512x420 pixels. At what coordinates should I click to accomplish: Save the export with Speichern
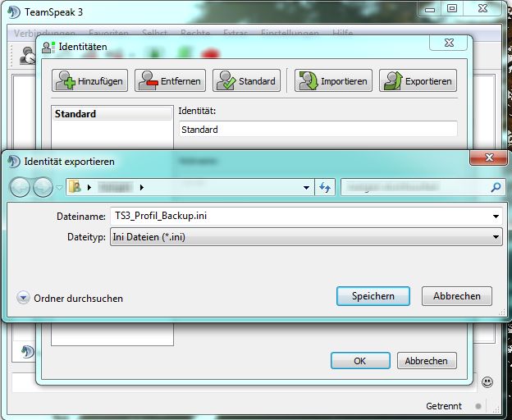tap(373, 296)
